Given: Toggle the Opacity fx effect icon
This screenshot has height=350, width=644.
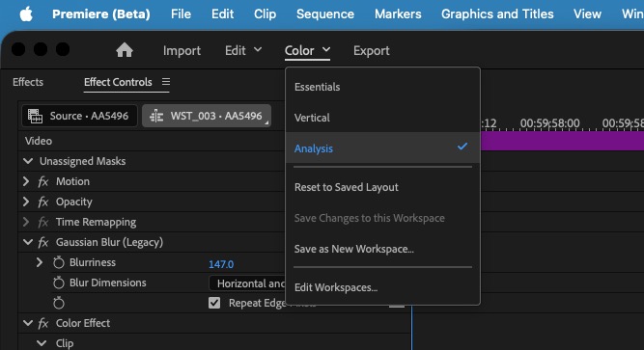Looking at the screenshot, I should pos(43,202).
